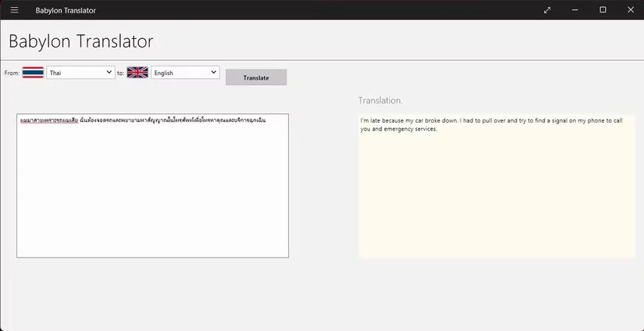Open the To language dropdown (English)

point(185,73)
